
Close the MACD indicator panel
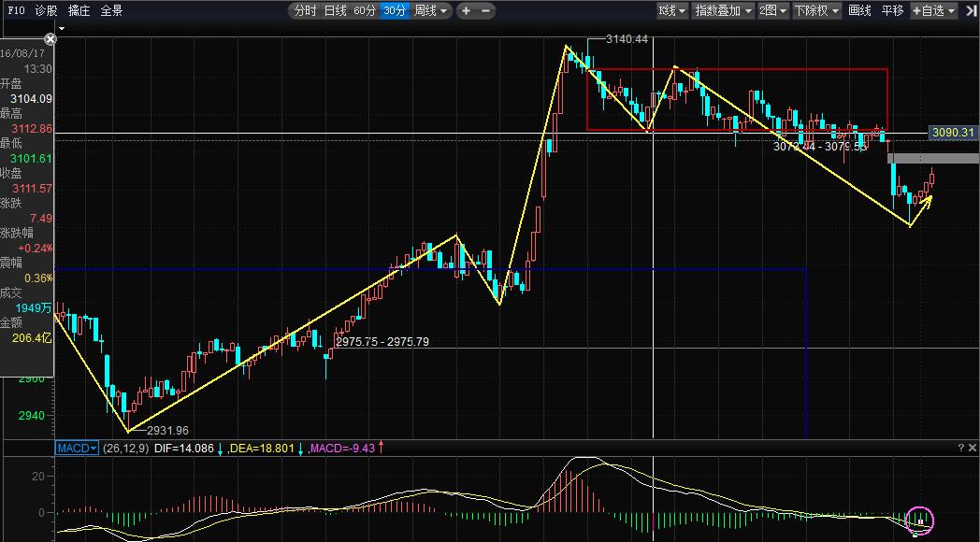pyautogui.click(x=972, y=449)
